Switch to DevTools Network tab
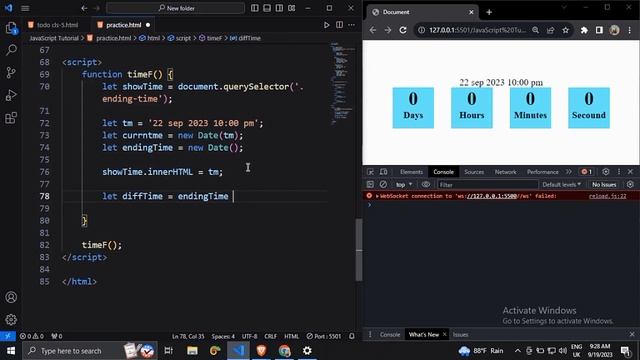 (505, 172)
